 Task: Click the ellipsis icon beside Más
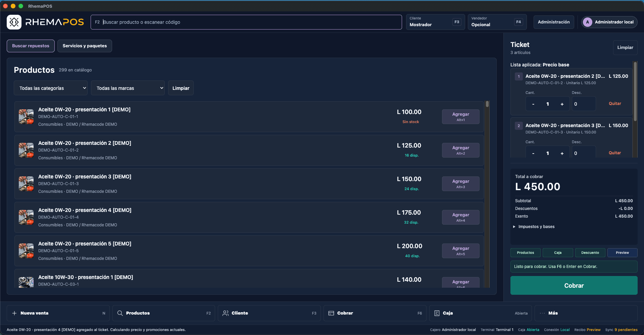click(x=542, y=313)
